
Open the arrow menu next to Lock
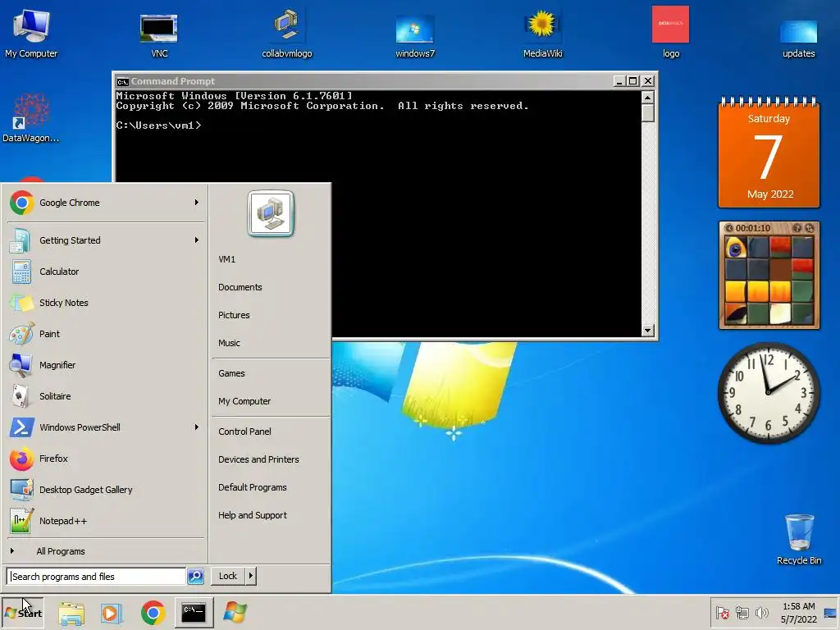click(251, 576)
